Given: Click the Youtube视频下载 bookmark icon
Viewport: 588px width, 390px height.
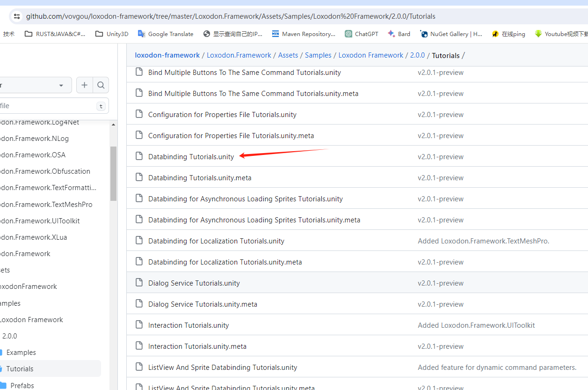Looking at the screenshot, I should click(x=538, y=33).
